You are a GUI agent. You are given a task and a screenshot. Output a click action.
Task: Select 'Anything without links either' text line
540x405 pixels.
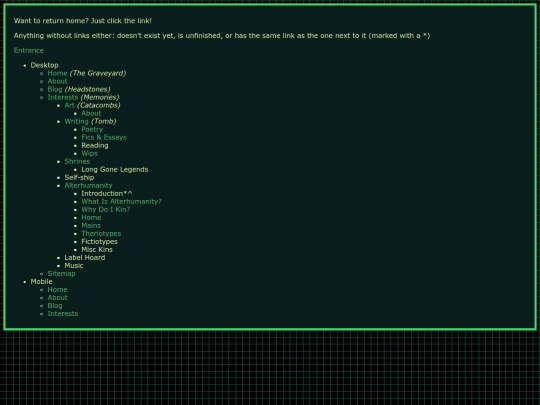pos(222,36)
